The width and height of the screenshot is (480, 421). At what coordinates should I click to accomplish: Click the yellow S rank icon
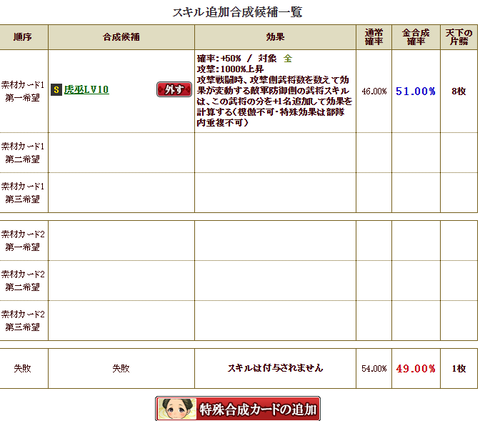(x=56, y=90)
